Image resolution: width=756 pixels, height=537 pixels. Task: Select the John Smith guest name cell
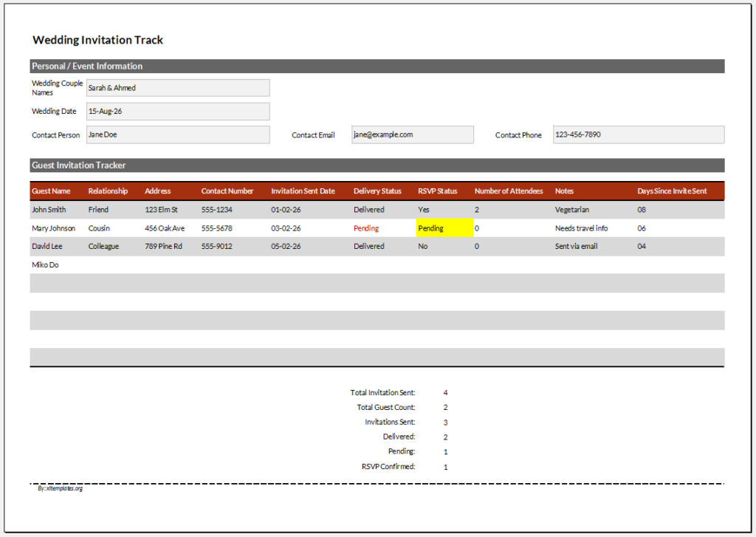tap(49, 210)
